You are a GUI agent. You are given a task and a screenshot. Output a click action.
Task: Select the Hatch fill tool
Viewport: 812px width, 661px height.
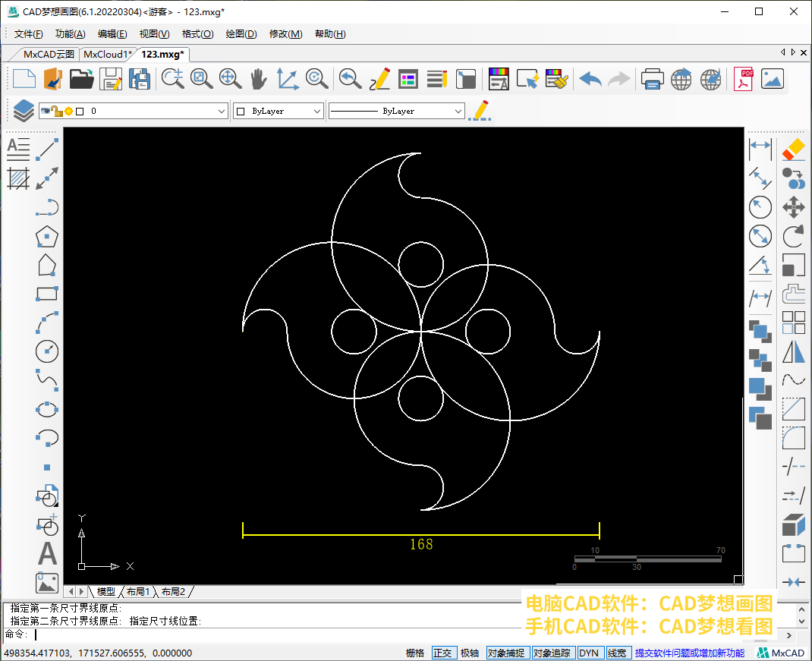click(x=18, y=178)
